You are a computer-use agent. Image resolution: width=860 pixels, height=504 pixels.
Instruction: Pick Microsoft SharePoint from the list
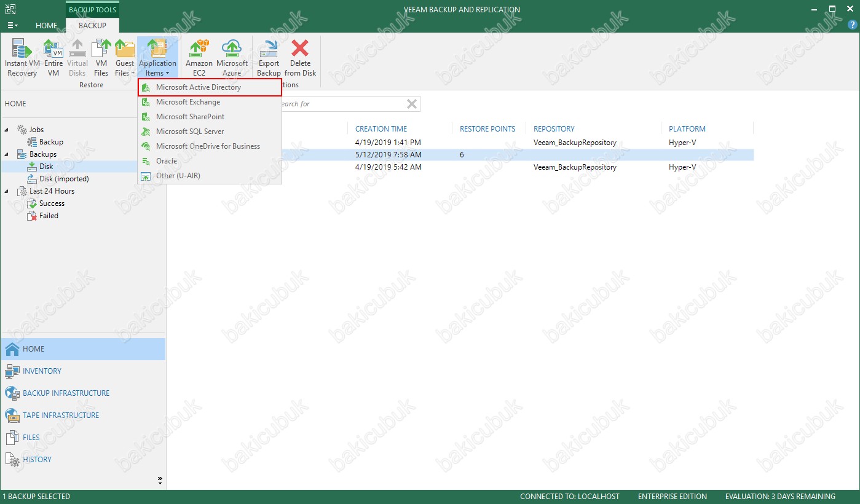[x=210, y=117]
